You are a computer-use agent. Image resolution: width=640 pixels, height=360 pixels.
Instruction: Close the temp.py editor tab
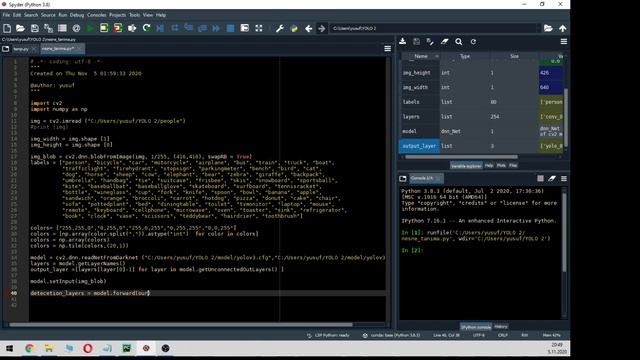(x=33, y=49)
